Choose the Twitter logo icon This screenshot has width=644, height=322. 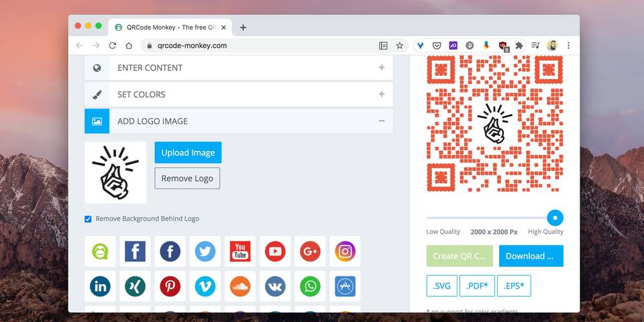pyautogui.click(x=205, y=252)
